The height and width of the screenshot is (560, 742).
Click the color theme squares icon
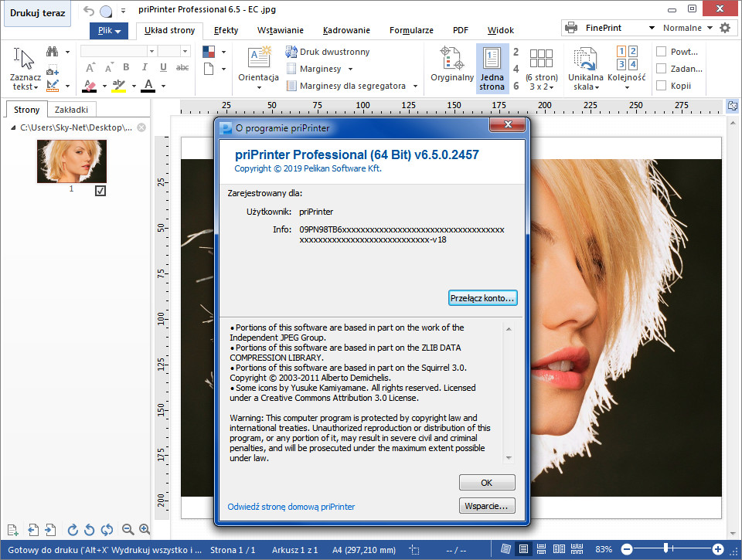point(209,52)
